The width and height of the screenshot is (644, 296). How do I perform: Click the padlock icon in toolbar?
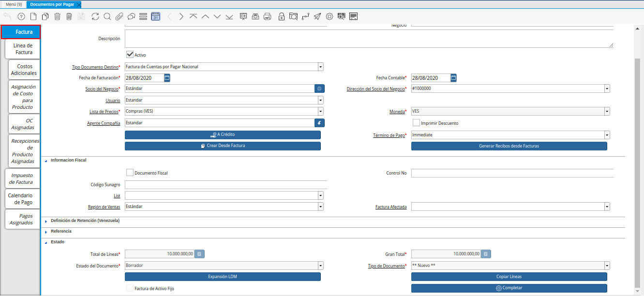click(x=282, y=16)
